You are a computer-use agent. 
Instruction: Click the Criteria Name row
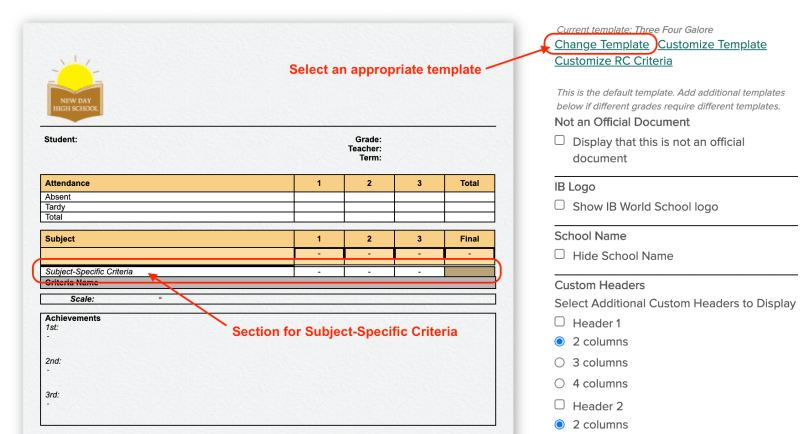268,282
